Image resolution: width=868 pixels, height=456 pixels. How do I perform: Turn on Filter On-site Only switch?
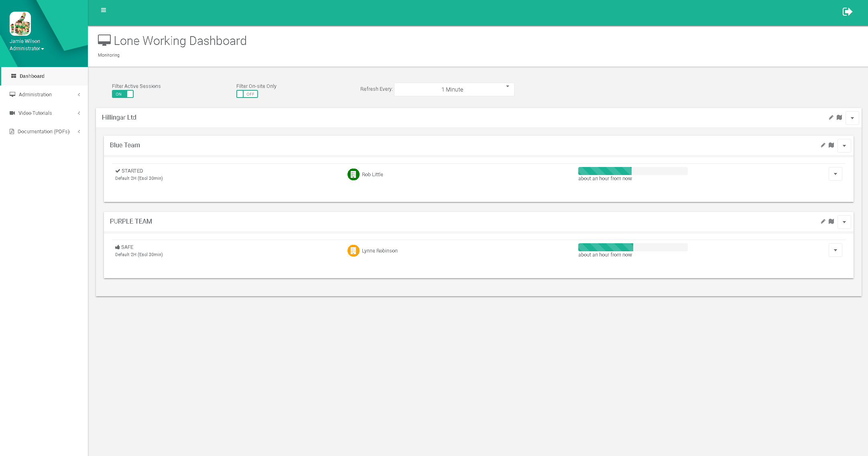247,94
